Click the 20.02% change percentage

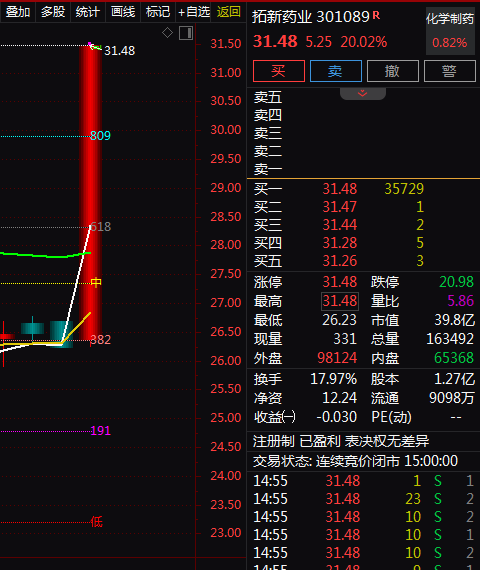coord(364,42)
